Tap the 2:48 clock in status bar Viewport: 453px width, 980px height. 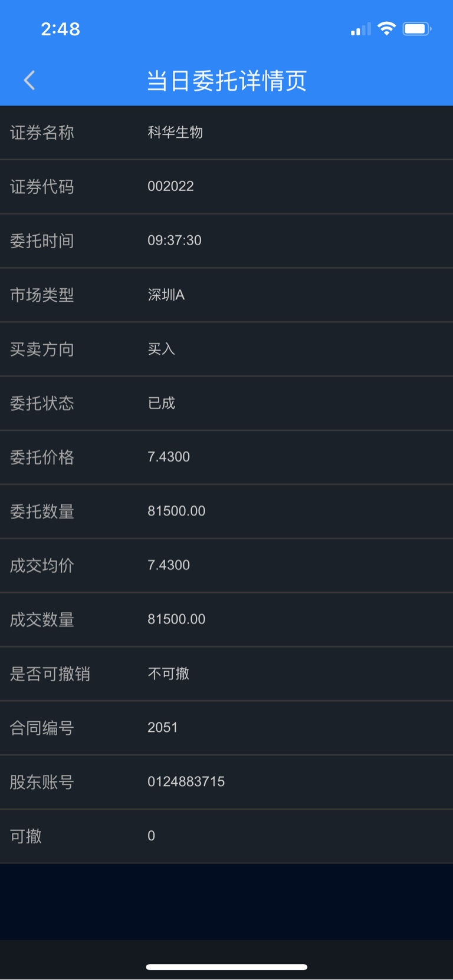pyautogui.click(x=60, y=29)
